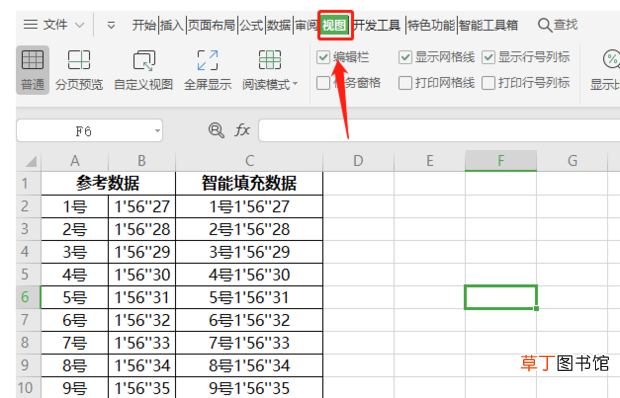Image resolution: width=620 pixels, height=398 pixels.
Task: Open the 智能工具箱 tab
Action: [489, 25]
